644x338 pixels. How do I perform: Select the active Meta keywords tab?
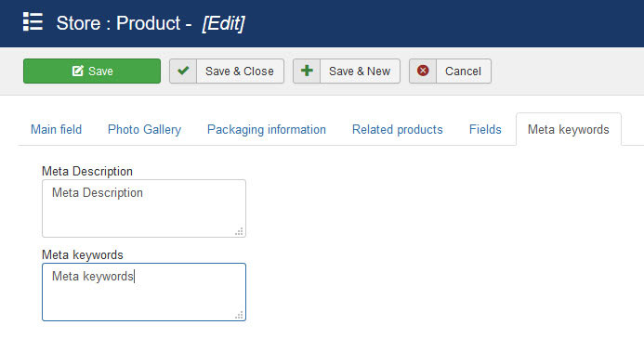point(569,130)
